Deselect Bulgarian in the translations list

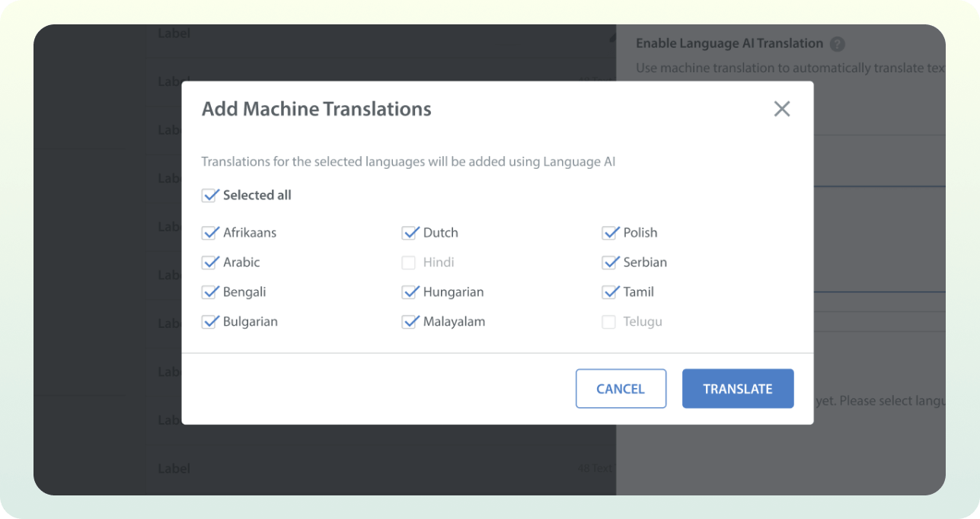click(210, 322)
